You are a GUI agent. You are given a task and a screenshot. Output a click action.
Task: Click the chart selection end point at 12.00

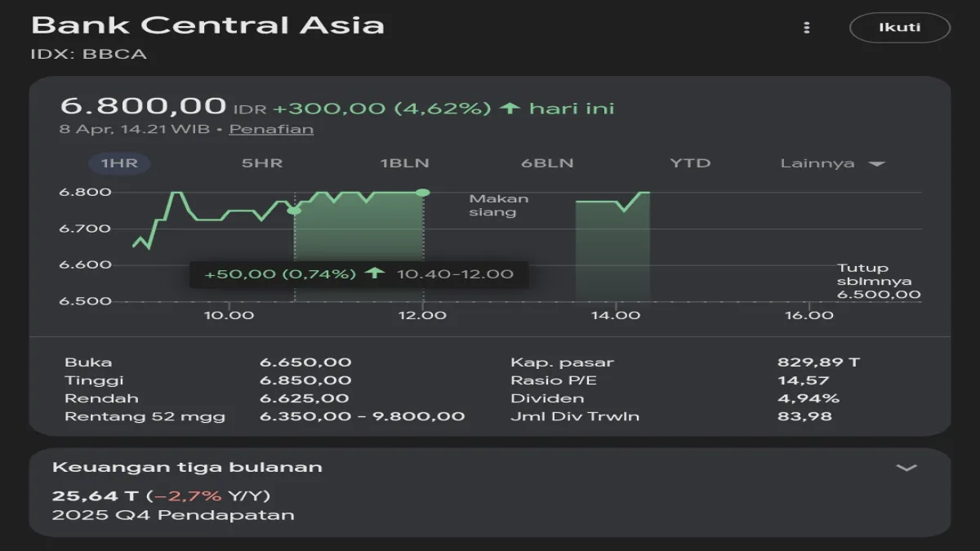[422, 192]
